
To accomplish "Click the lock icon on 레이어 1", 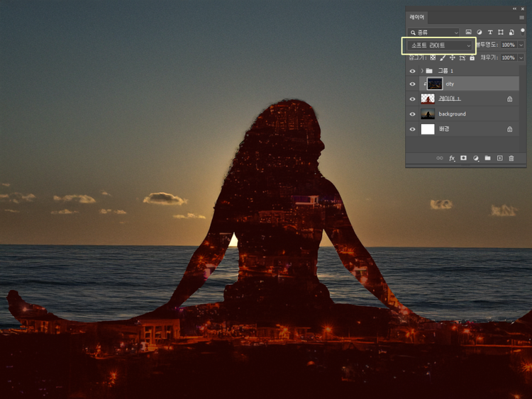I will pos(509,99).
